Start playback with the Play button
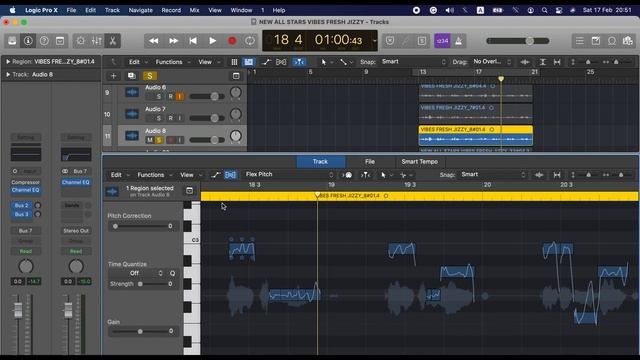The width and height of the screenshot is (640, 360). tap(212, 41)
